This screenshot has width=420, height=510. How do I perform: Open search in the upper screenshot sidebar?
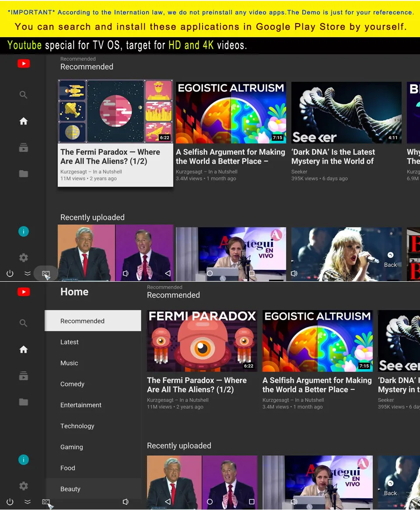coord(24,94)
